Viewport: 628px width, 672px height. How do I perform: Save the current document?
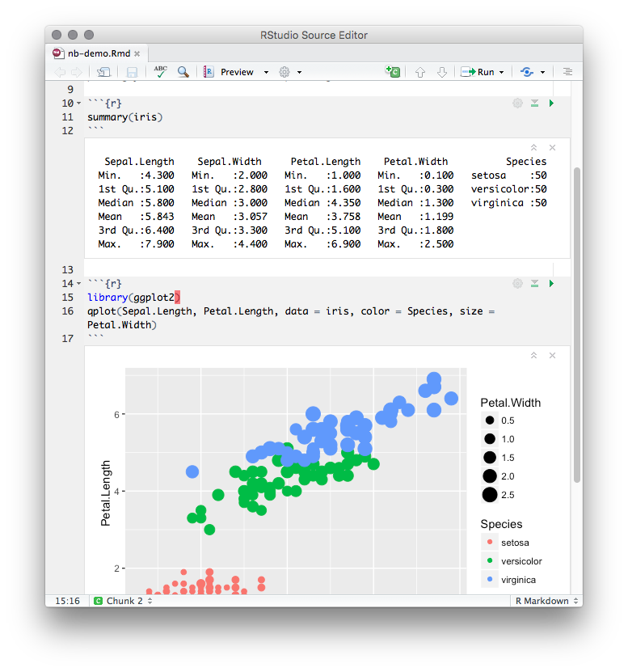132,72
